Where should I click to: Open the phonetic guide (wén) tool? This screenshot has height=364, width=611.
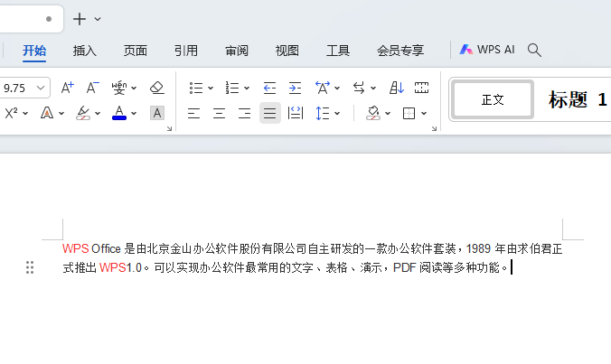pyautogui.click(x=118, y=88)
